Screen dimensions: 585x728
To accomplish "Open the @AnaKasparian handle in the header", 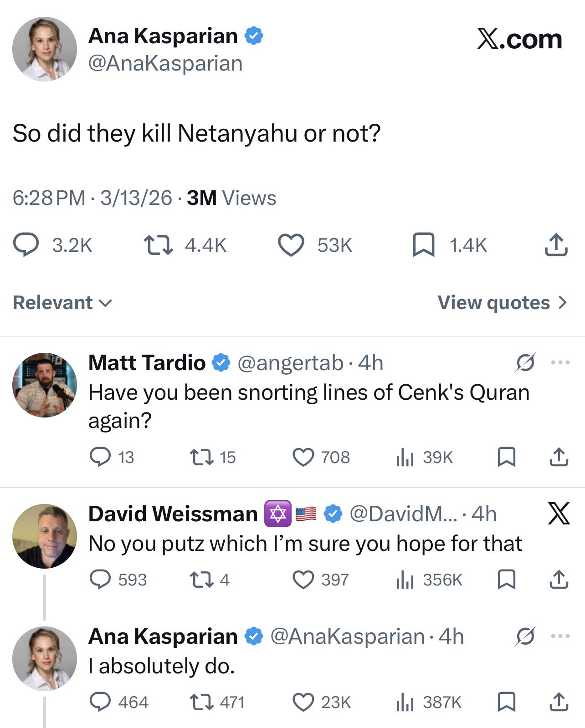I will [x=165, y=64].
